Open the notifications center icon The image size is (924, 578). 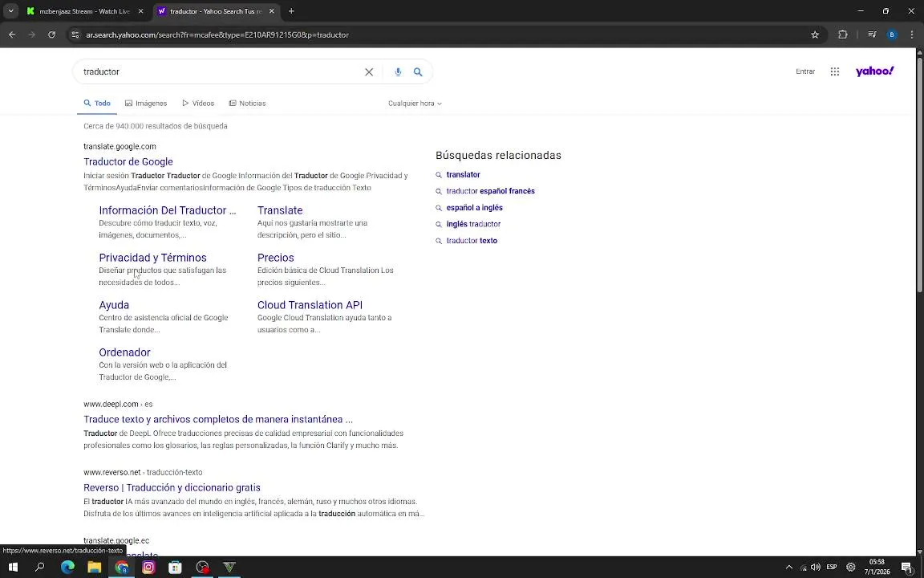point(907,568)
